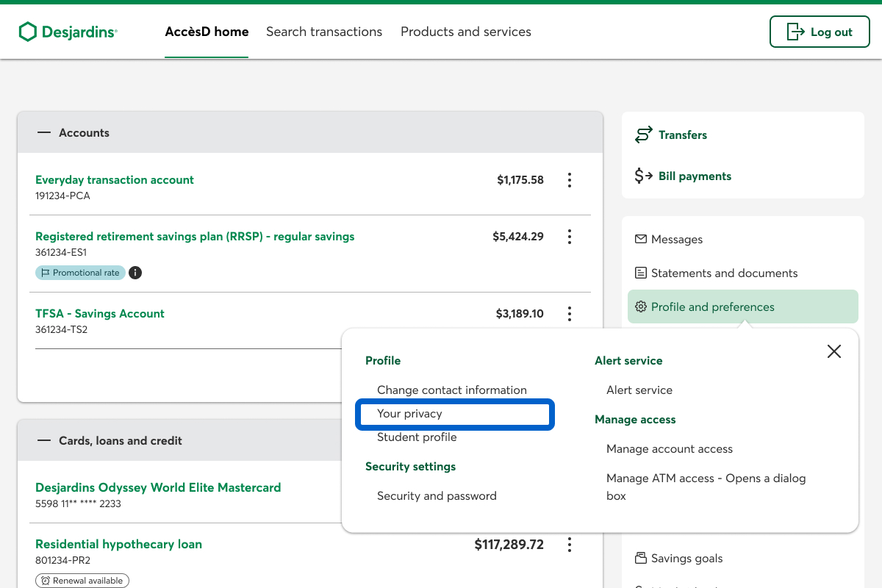Open Security and password settings

[437, 496]
